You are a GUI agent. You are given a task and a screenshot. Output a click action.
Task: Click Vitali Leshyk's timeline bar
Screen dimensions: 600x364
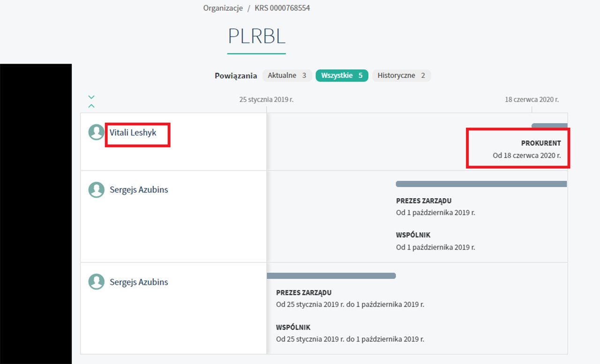pyautogui.click(x=549, y=126)
